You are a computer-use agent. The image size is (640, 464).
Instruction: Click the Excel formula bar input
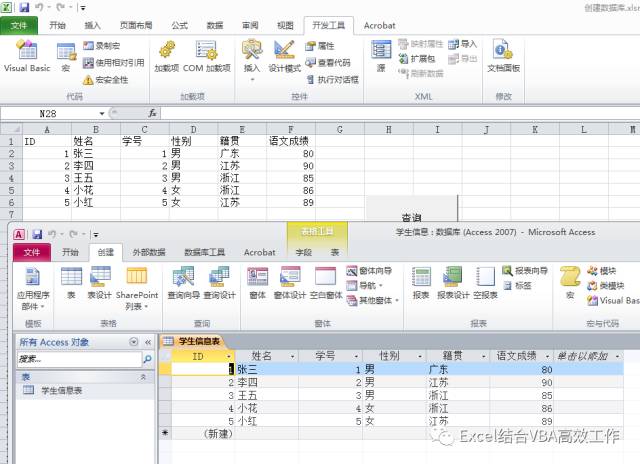click(x=400, y=113)
